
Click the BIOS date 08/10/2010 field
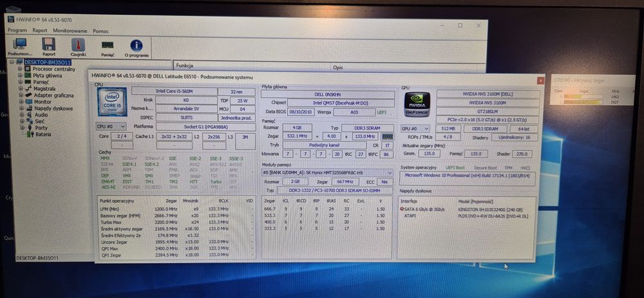pos(302,112)
